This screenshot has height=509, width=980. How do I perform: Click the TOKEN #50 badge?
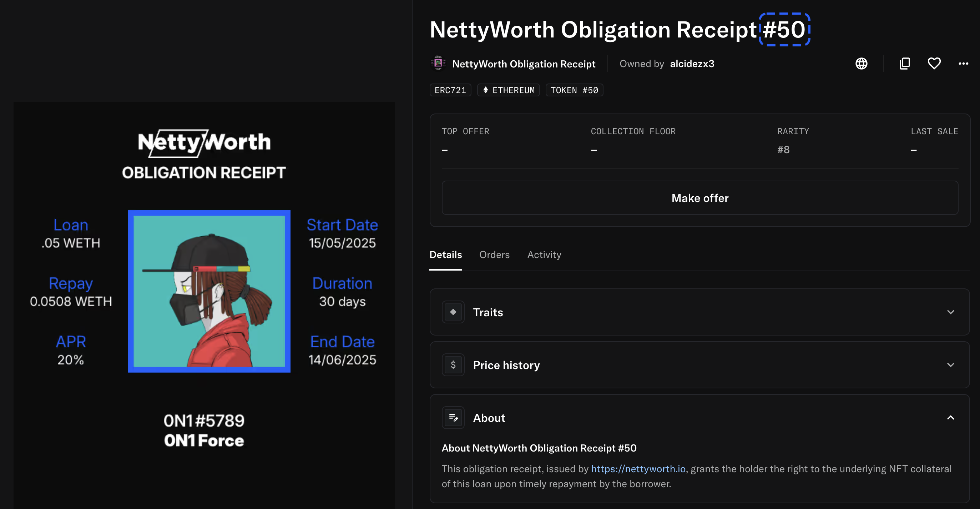coord(574,90)
